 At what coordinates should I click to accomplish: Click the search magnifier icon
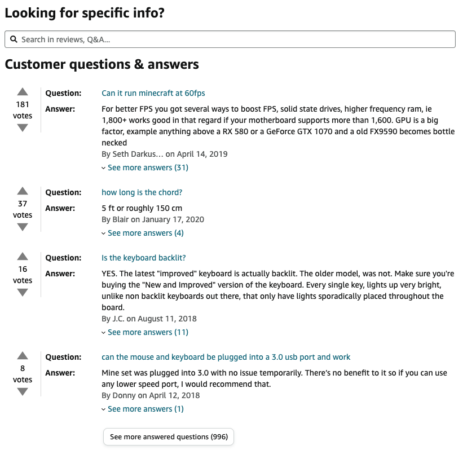click(14, 39)
